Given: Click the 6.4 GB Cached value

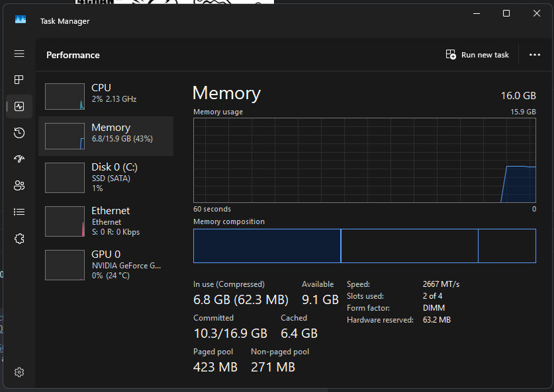Looking at the screenshot, I should tap(299, 333).
